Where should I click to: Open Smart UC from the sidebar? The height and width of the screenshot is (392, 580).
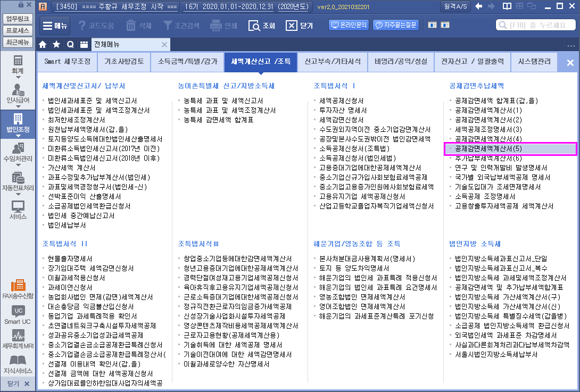18,315
